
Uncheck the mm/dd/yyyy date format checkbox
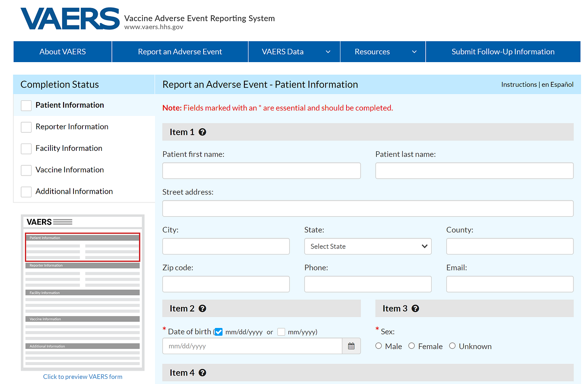[x=218, y=332]
